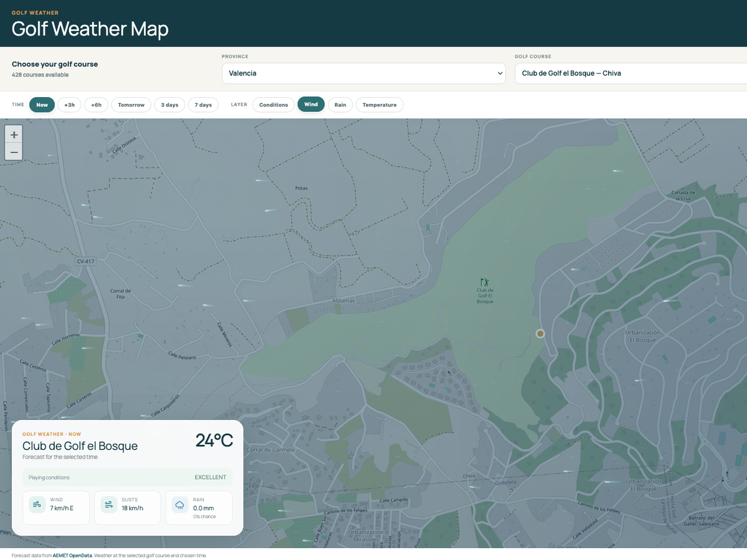The image size is (747, 560).
Task: Switch forecast time to 7 days
Action: pos(203,105)
